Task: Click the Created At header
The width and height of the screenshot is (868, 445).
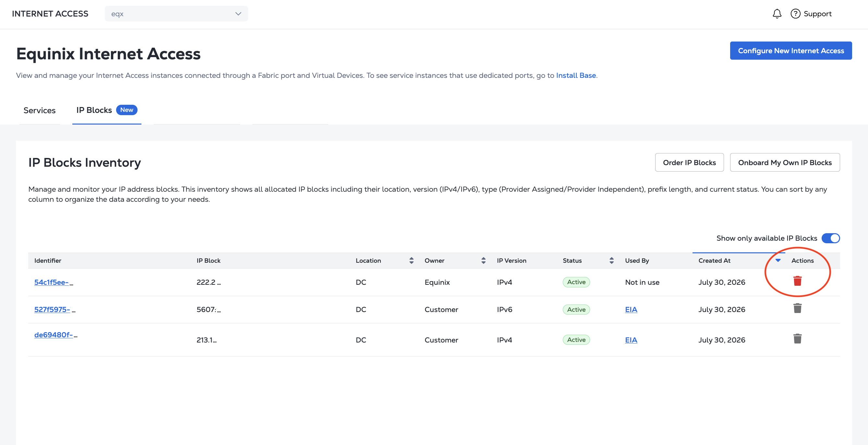Action: pos(714,260)
